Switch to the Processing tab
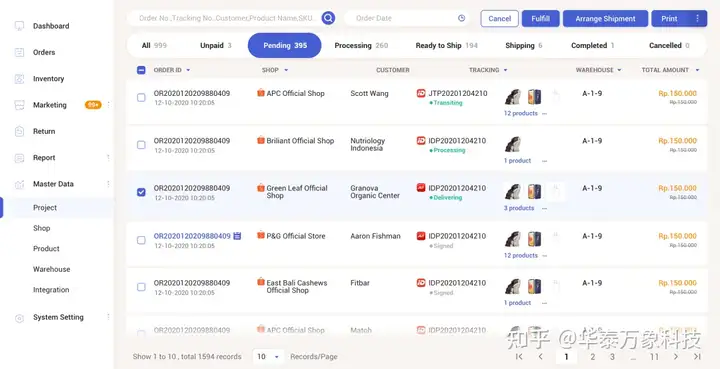This screenshot has width=720, height=369. (361, 45)
